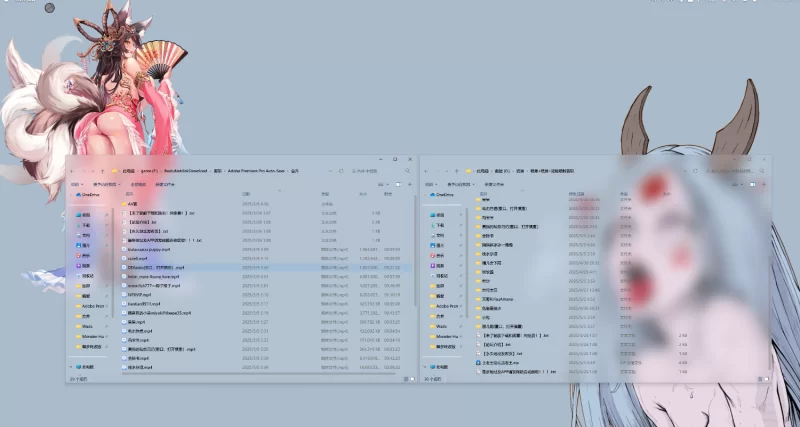The image size is (800, 427).
Task: Open Adobe Prem folder in right sidebar
Action: 444,306
